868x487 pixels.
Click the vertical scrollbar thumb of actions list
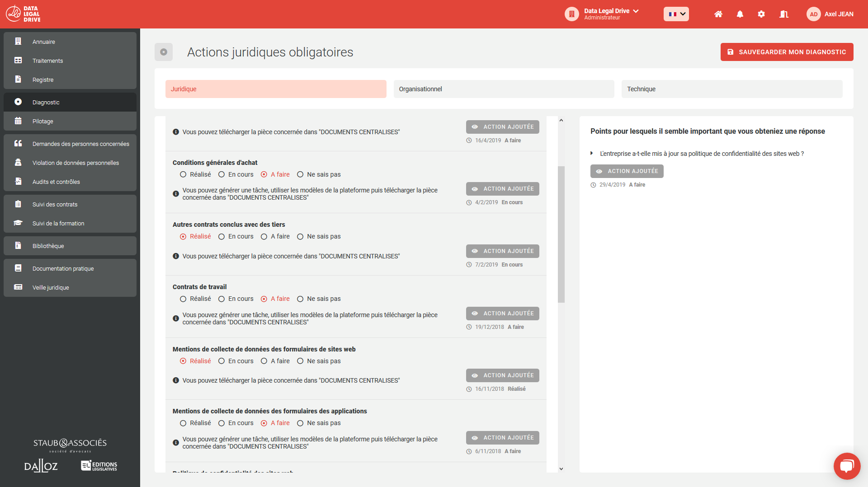[561, 234]
